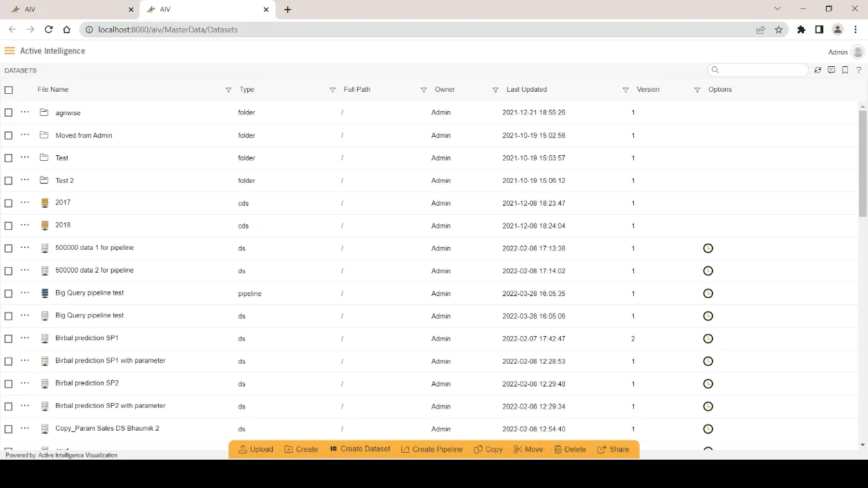Check the box for Test 2 folder
Image resolution: width=868 pixels, height=488 pixels.
coord(8,181)
